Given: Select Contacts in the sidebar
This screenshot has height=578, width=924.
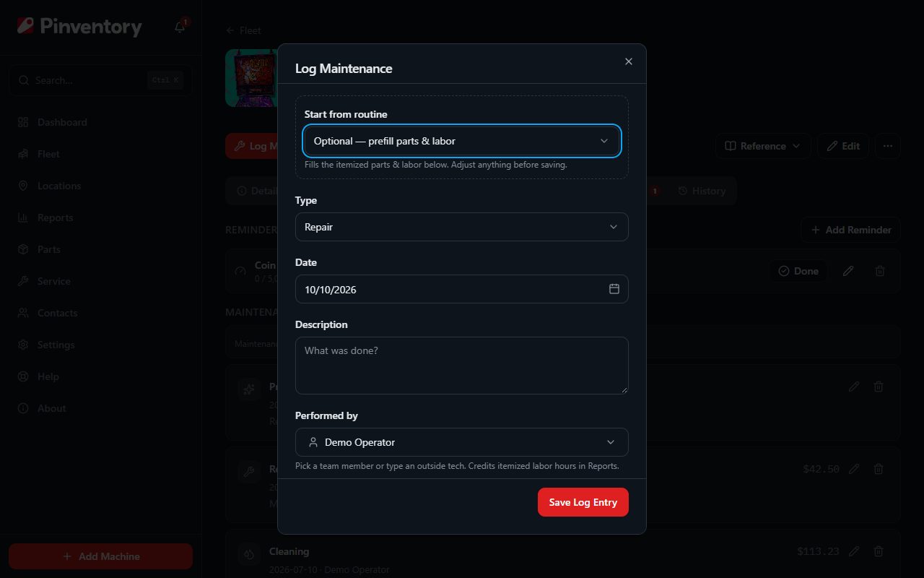Looking at the screenshot, I should [x=100, y=313].
